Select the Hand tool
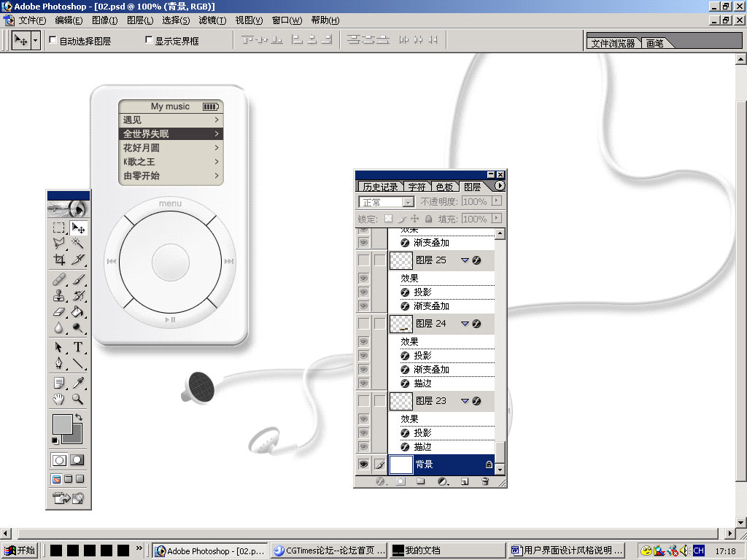 59,399
